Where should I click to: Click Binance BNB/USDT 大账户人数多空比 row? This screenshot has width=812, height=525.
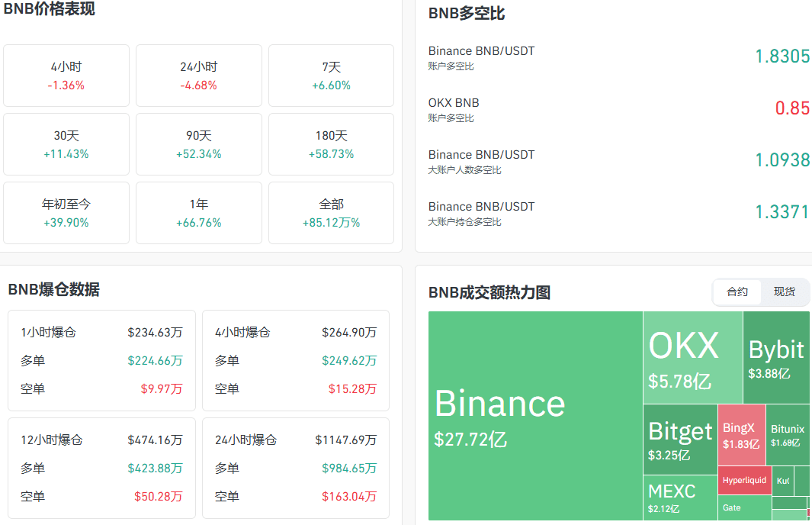coord(619,161)
